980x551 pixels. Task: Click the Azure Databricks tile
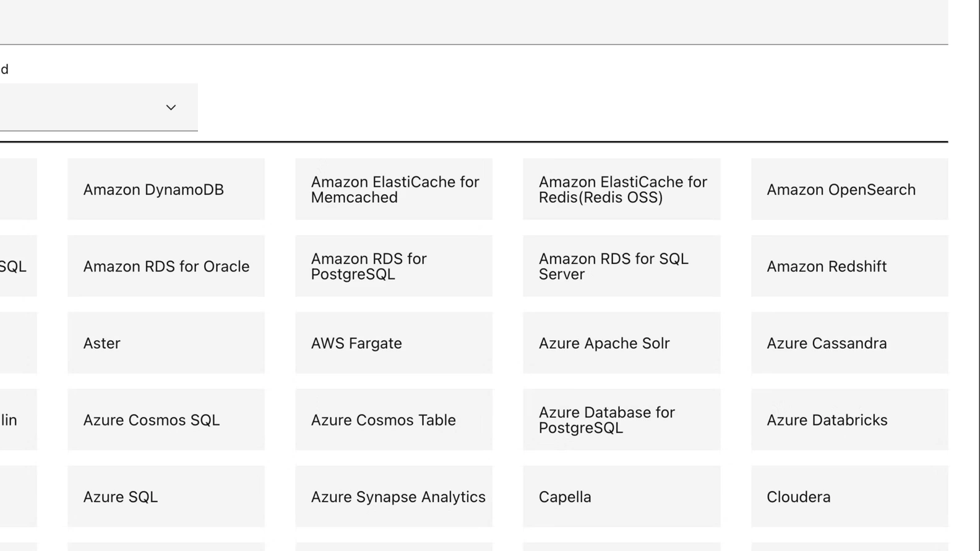(849, 419)
